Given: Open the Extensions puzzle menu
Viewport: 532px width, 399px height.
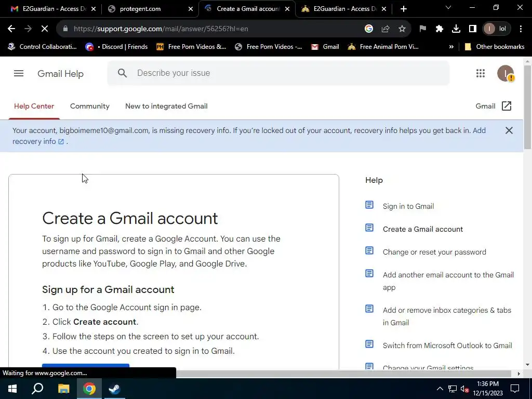Looking at the screenshot, I should 440,29.
